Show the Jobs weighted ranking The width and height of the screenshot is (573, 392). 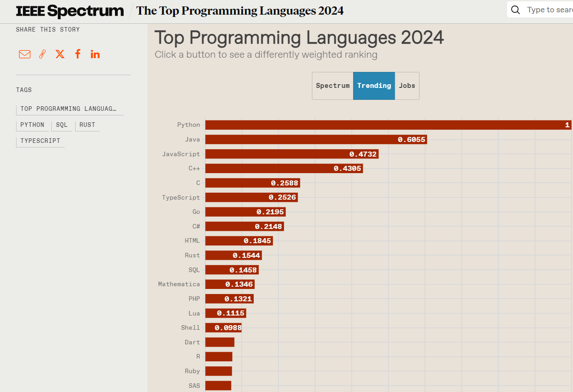coord(407,86)
